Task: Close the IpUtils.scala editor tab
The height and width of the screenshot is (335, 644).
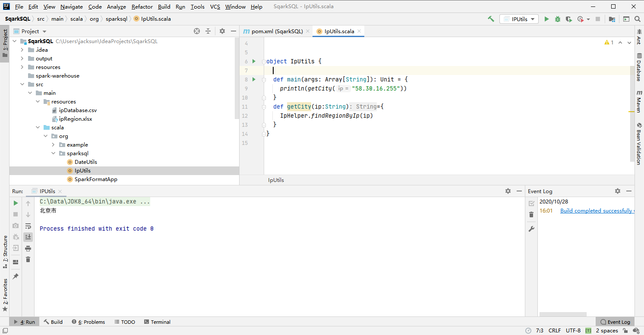Action: (359, 31)
